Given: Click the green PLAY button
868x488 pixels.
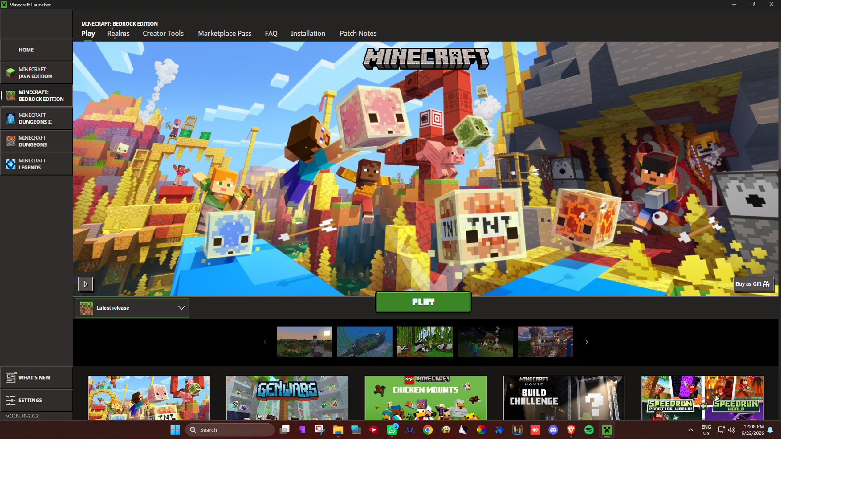Looking at the screenshot, I should point(423,302).
